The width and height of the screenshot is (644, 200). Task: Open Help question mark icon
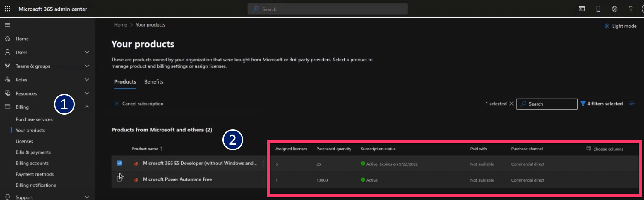(x=631, y=9)
